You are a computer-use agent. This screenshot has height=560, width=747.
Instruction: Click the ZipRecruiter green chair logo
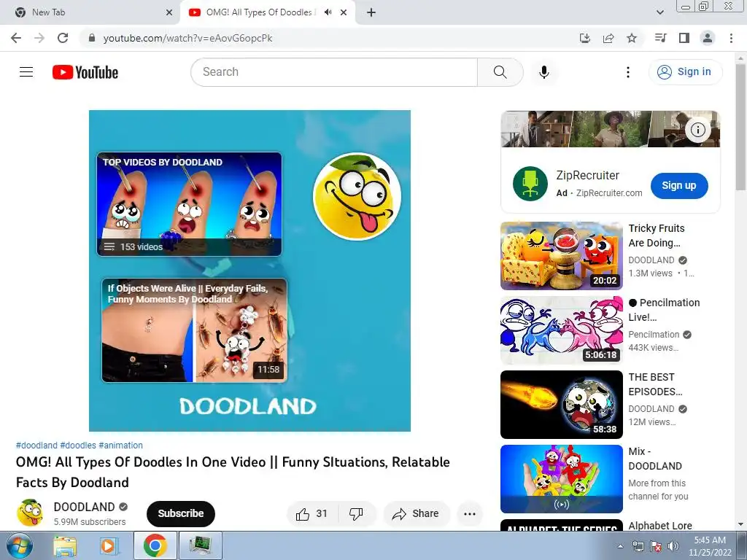coord(530,184)
